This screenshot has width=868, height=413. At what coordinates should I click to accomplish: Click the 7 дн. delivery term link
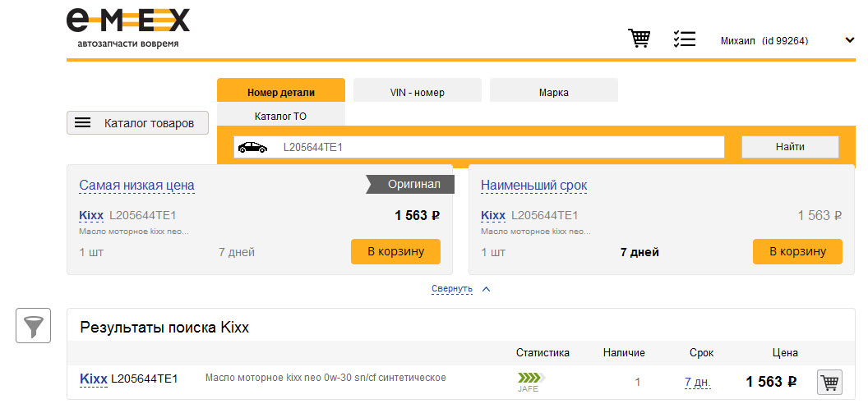(698, 382)
